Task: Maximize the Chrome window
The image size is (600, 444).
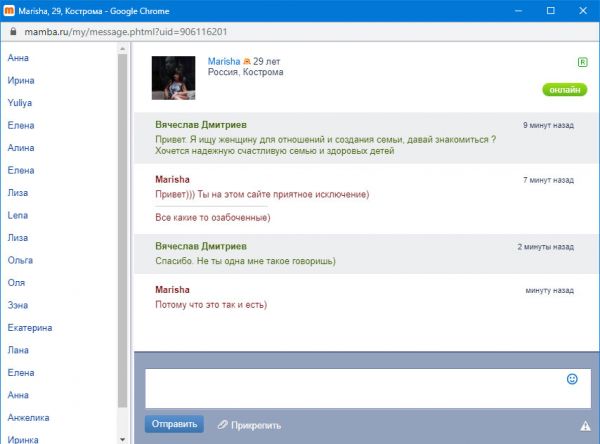Action: coord(551,11)
